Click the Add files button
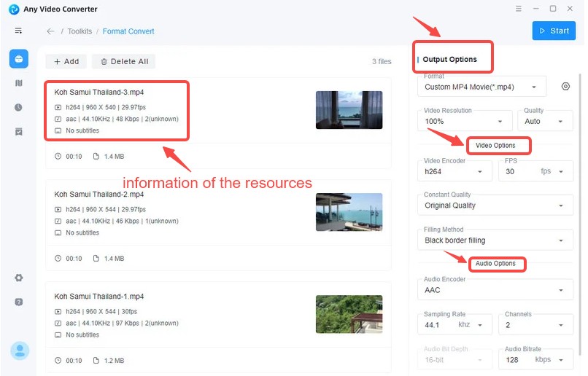 tap(66, 61)
